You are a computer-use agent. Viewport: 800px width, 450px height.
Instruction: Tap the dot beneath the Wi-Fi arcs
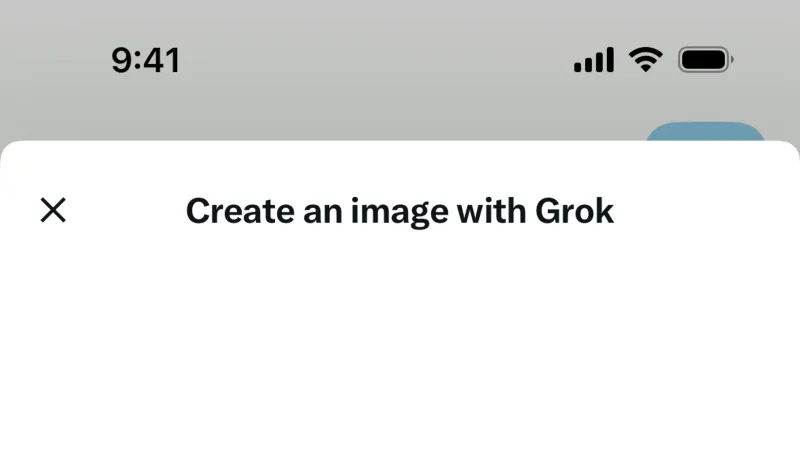click(646, 68)
